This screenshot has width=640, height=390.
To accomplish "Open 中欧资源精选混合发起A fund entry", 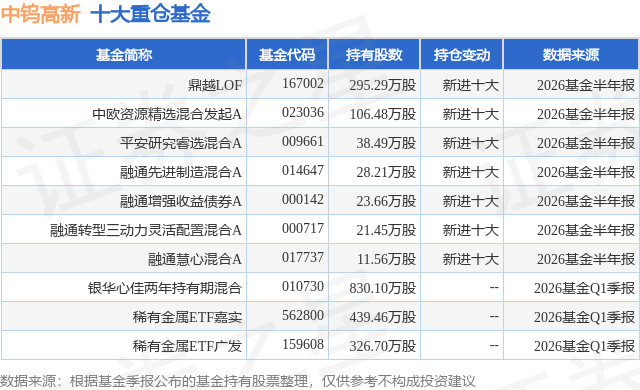I will pos(167,114).
